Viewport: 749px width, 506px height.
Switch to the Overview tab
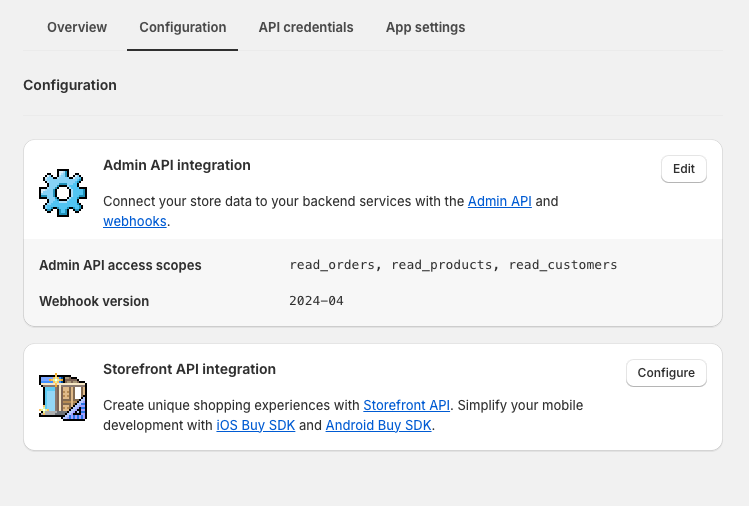point(77,27)
